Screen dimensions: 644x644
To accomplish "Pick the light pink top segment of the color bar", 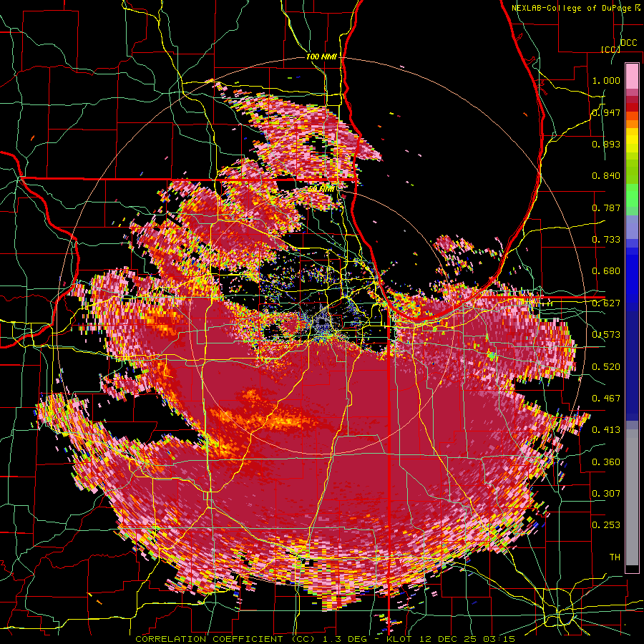I will tap(632, 76).
